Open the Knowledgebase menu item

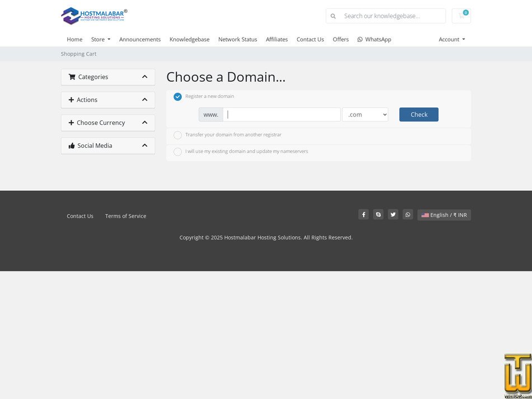(x=189, y=39)
